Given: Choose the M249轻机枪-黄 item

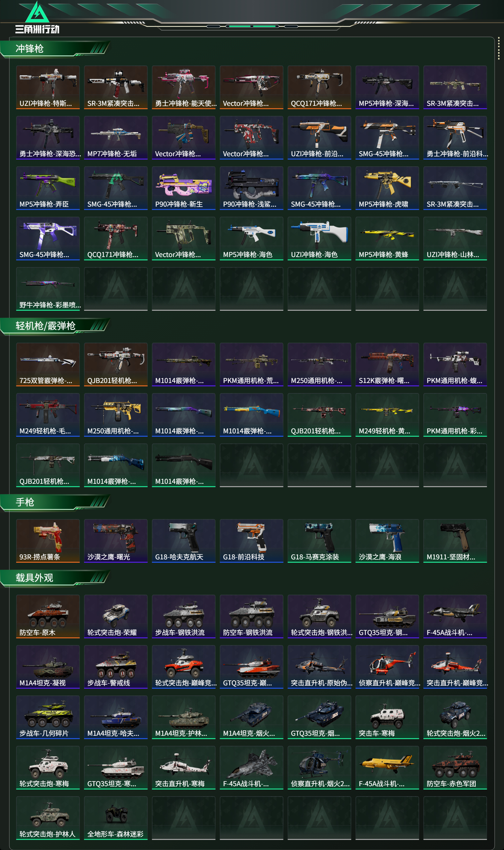Looking at the screenshot, I should pos(387,415).
